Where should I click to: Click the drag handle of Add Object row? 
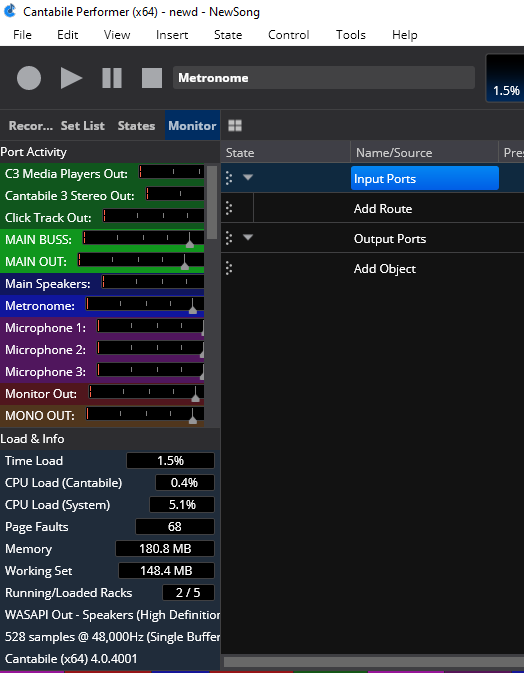(229, 269)
